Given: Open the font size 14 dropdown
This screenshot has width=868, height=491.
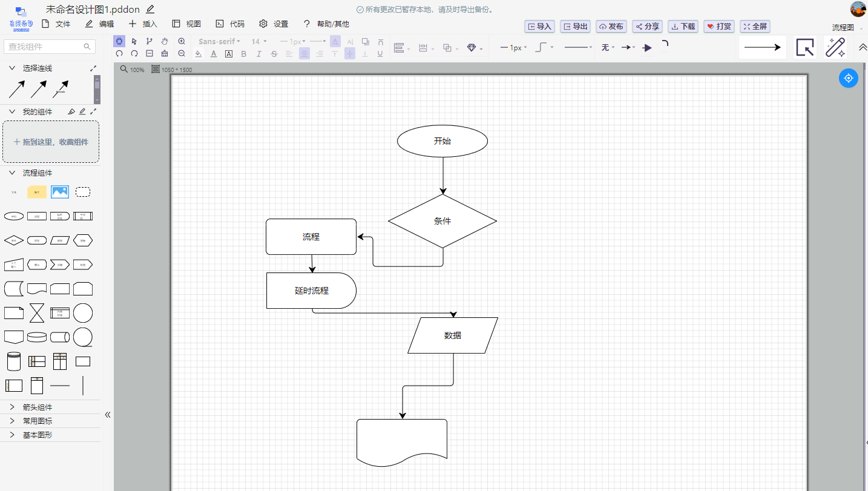Looking at the screenshot, I should pyautogui.click(x=259, y=41).
